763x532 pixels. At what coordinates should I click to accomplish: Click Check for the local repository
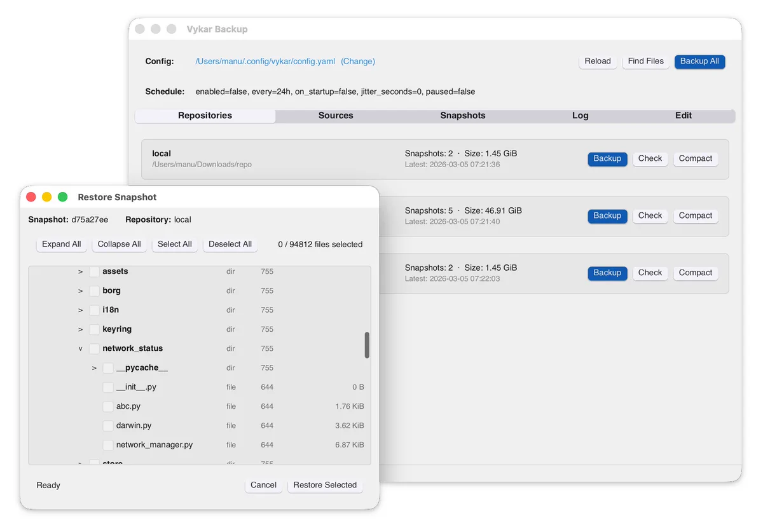(650, 159)
